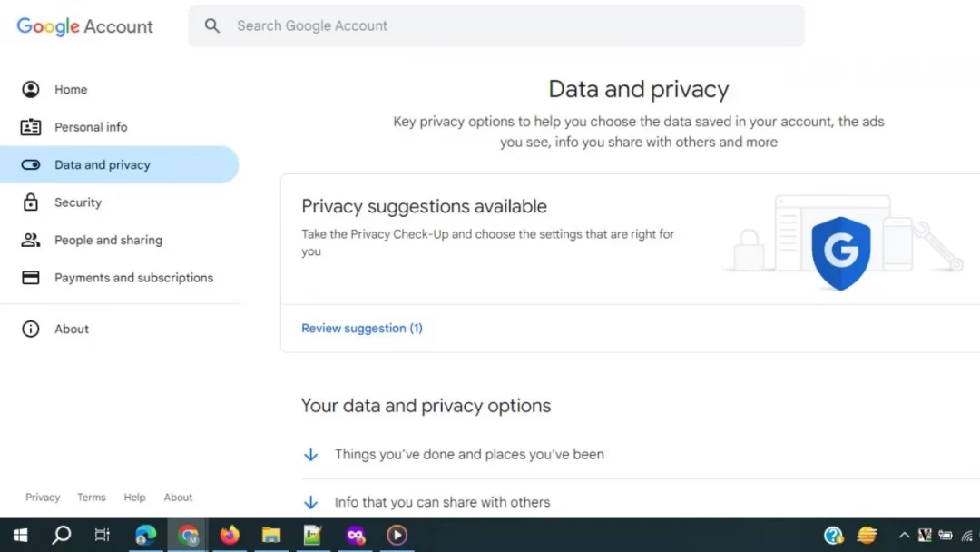Open Firefox from the taskbar
Screen dimensions: 980x552
tap(229, 536)
